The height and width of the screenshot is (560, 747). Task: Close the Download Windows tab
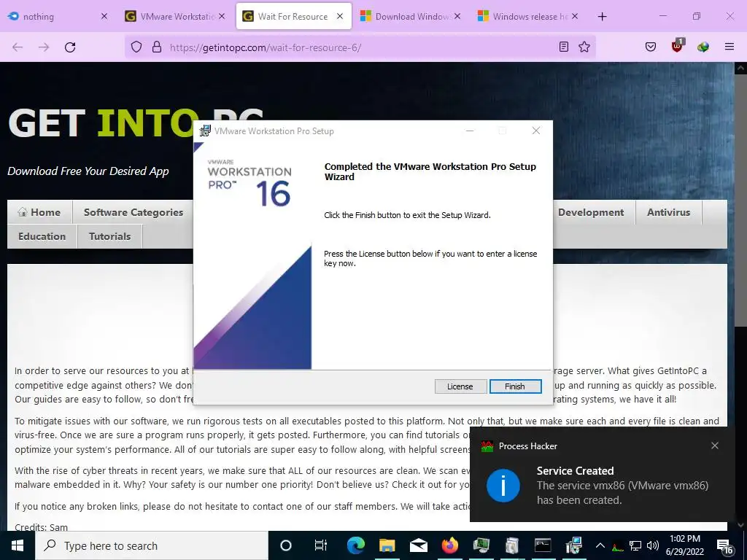(457, 16)
